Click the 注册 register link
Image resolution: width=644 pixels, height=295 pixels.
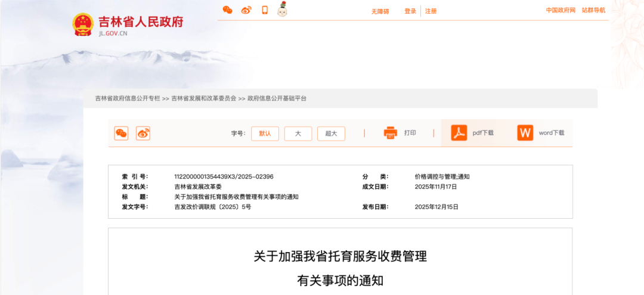click(431, 11)
